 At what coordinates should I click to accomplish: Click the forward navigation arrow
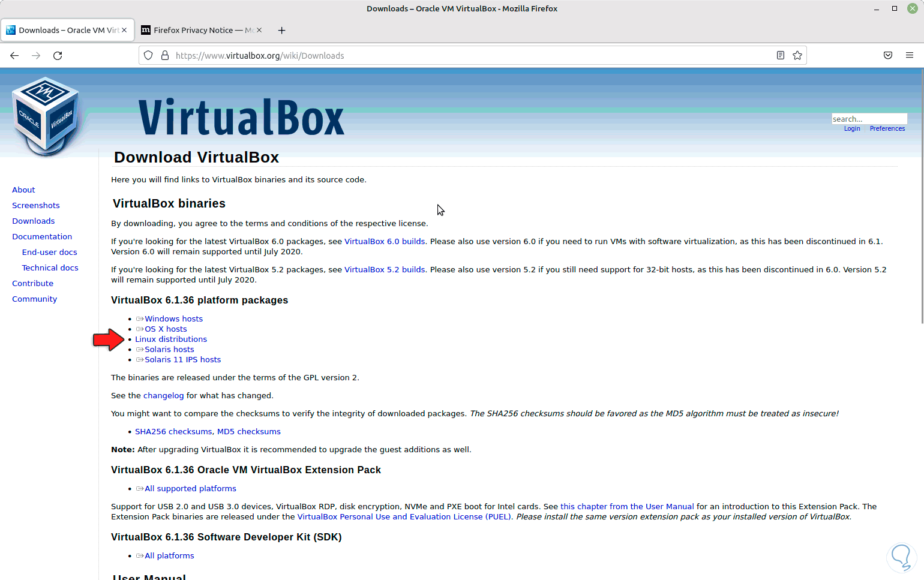click(x=36, y=56)
